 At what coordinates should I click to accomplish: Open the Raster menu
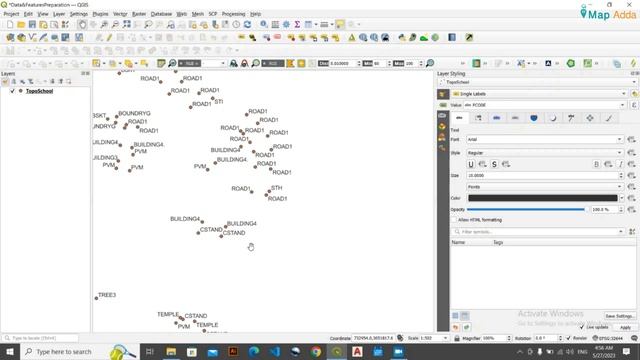[x=139, y=14]
